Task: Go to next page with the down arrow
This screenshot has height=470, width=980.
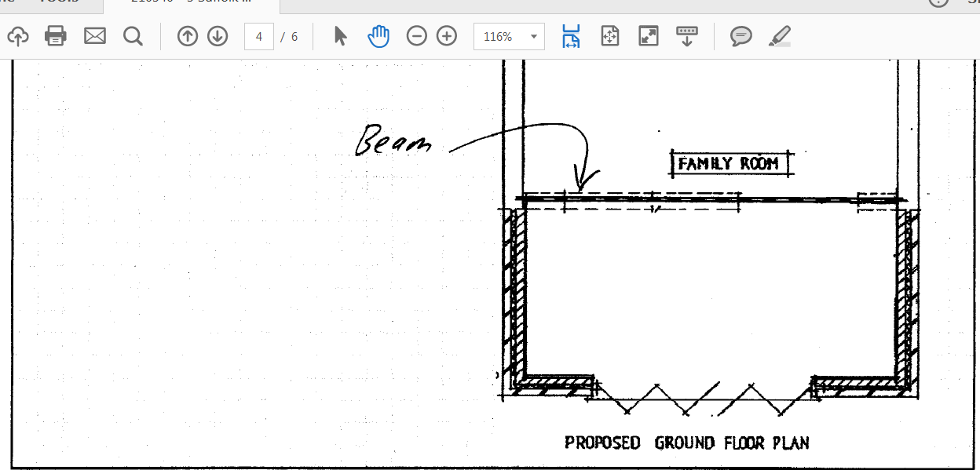Action: click(218, 36)
